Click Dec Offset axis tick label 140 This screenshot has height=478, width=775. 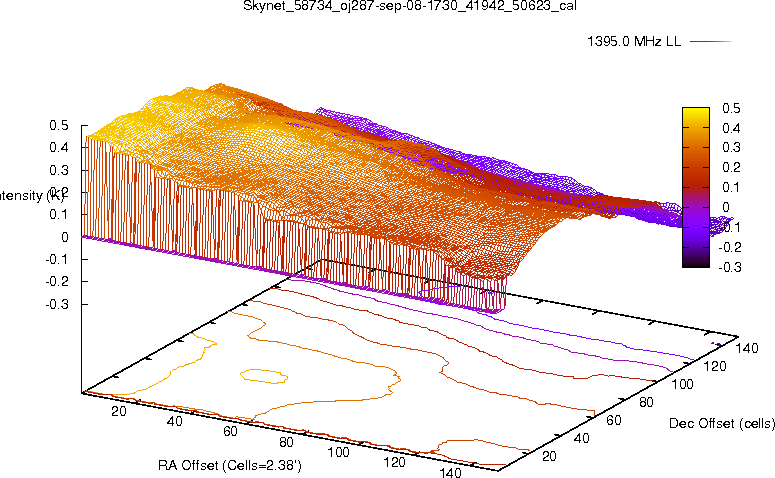[x=747, y=348]
